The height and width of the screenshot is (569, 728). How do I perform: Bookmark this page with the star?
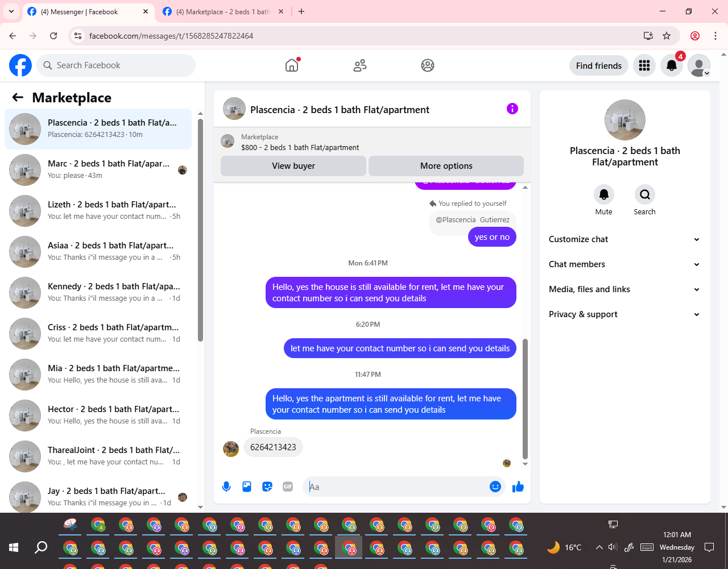(667, 36)
